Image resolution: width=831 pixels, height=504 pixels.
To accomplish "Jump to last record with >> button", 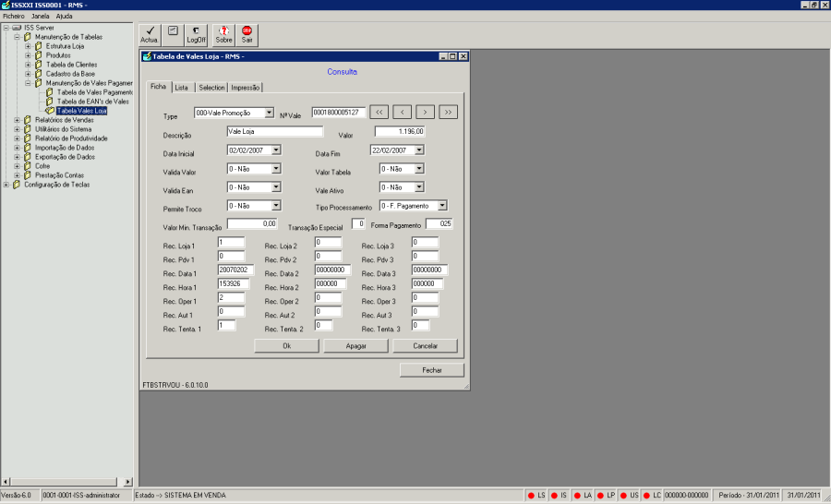I will tap(448, 112).
